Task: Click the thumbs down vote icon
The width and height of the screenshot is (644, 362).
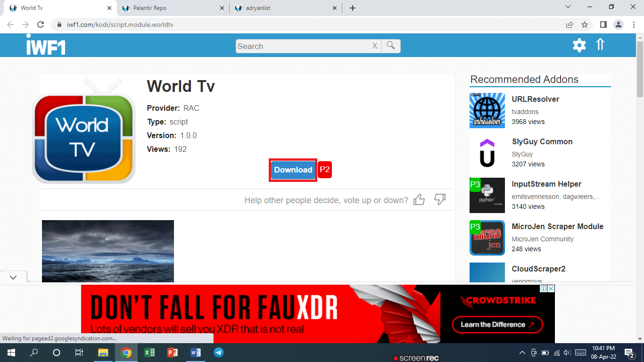Action: click(440, 200)
